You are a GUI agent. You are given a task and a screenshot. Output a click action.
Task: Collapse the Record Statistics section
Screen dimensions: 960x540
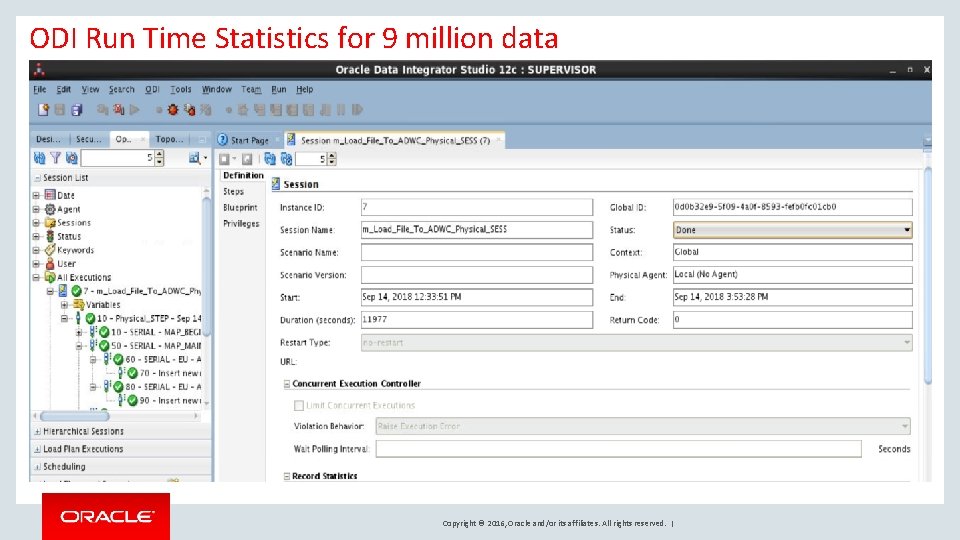(287, 476)
